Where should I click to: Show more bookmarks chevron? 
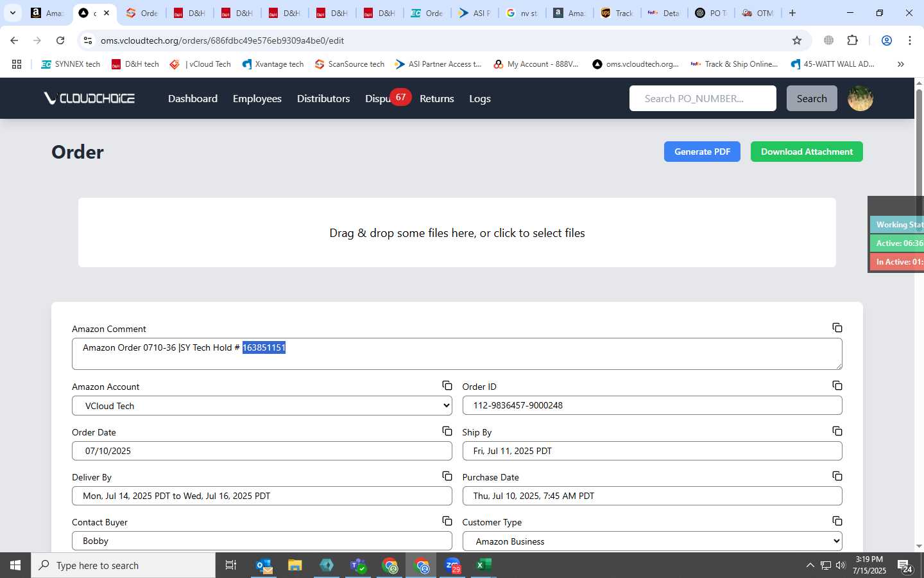click(900, 64)
